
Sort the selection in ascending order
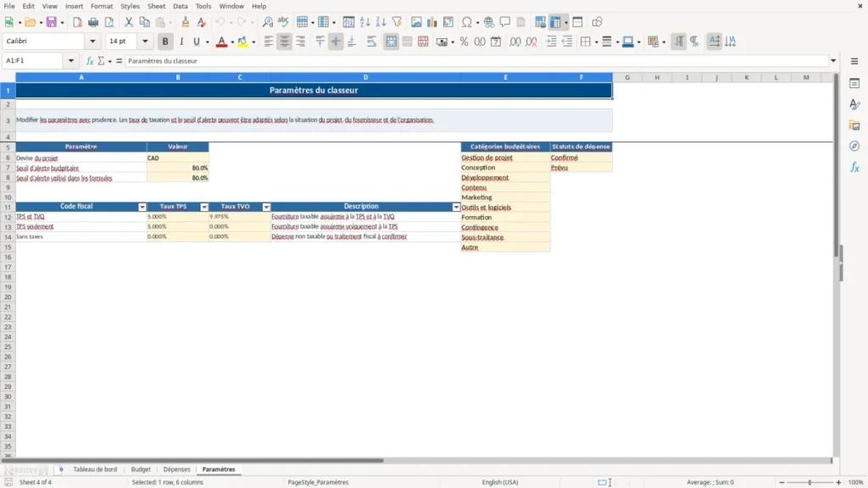coord(364,22)
